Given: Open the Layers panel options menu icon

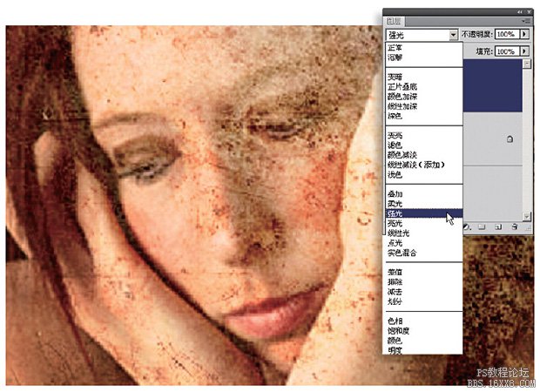Looking at the screenshot, I should [526, 22].
